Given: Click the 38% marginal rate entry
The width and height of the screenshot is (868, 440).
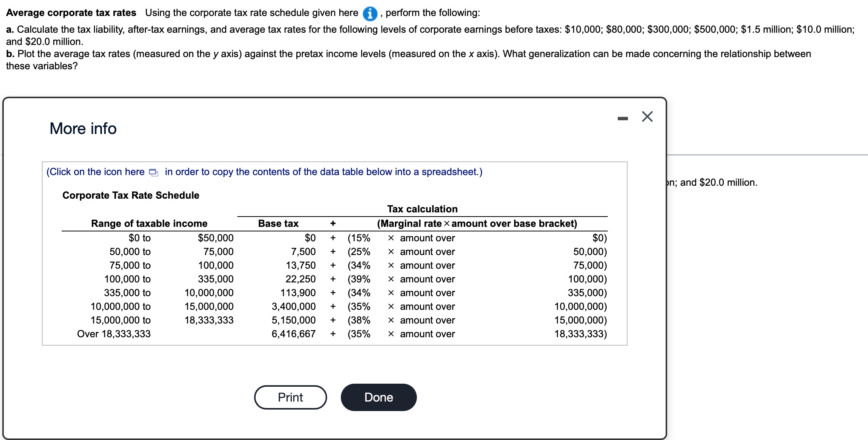Looking at the screenshot, I should click(359, 320).
